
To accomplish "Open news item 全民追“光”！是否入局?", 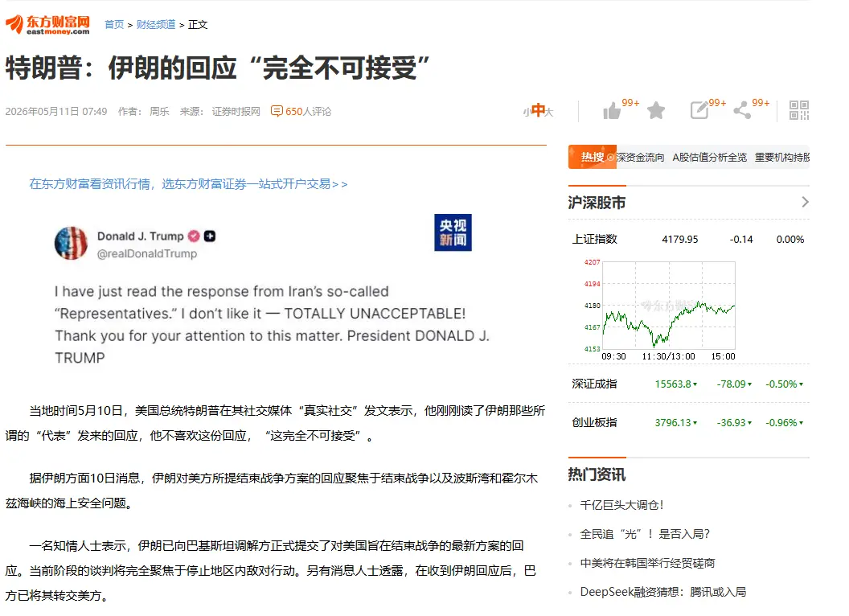I will (645, 534).
